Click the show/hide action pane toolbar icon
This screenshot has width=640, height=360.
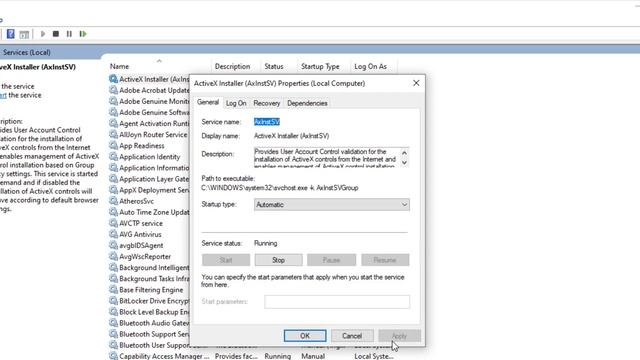(24, 34)
